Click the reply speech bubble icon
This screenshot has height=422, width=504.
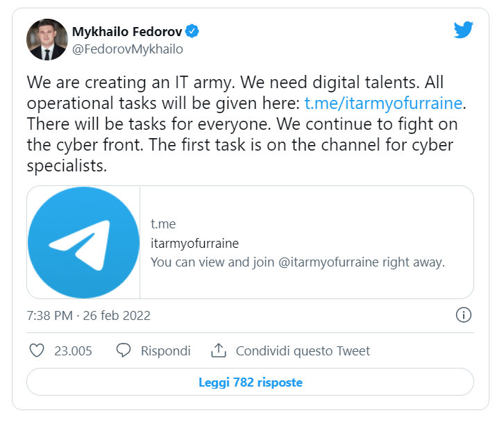tap(124, 351)
